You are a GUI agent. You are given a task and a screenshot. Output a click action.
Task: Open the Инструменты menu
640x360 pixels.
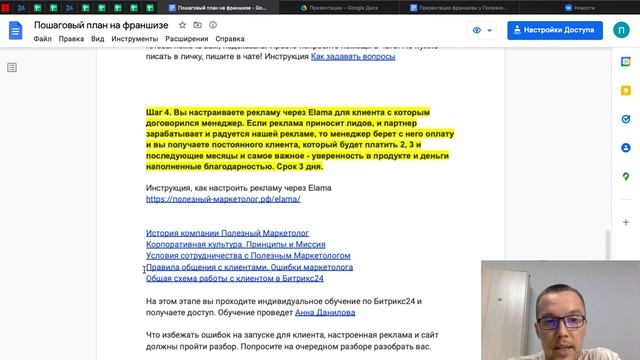pos(135,39)
